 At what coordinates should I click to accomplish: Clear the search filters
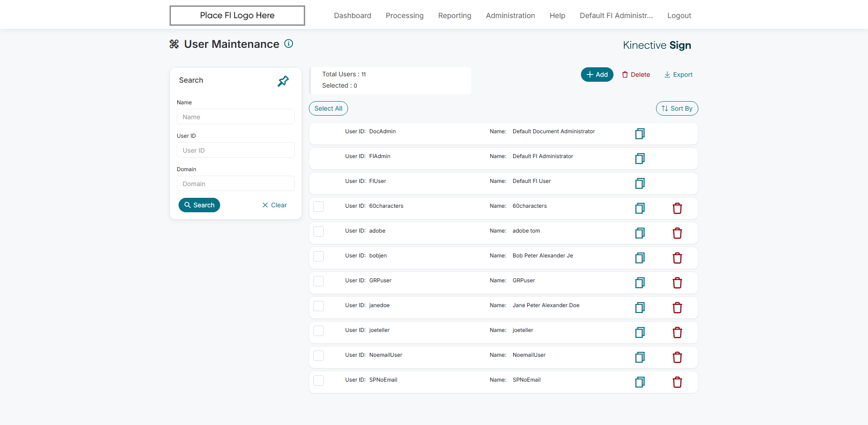(274, 205)
